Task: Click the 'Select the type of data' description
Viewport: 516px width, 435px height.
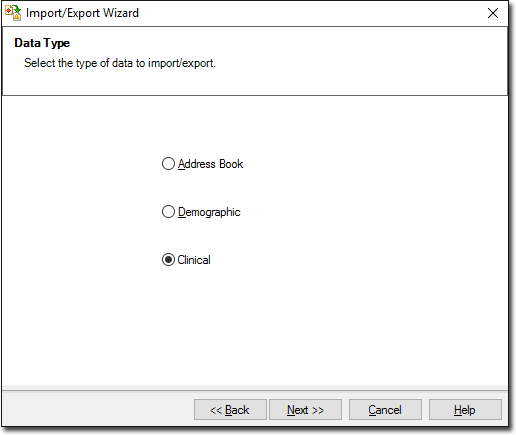Action: pyautogui.click(x=120, y=63)
